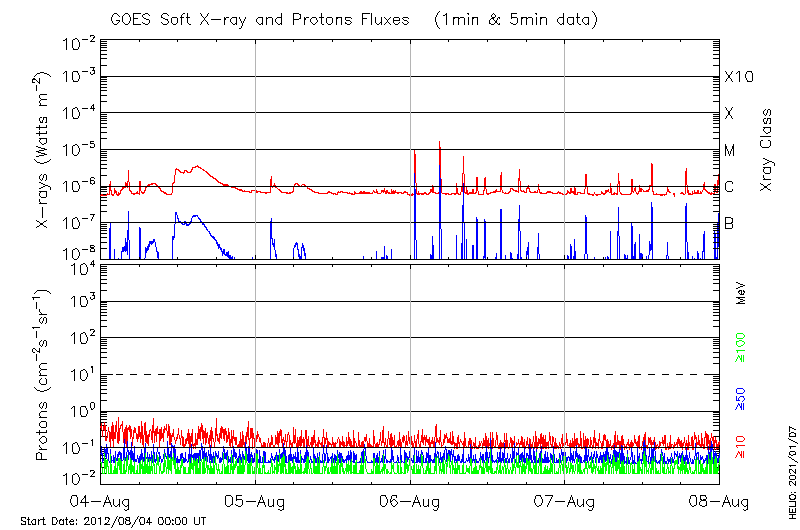
Task: Click the blue ≥50 MeV legend label
Action: click(741, 397)
